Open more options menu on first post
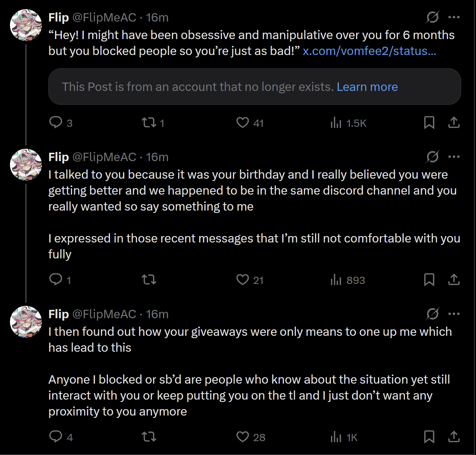Image resolution: width=476 pixels, height=455 pixels. (x=454, y=17)
